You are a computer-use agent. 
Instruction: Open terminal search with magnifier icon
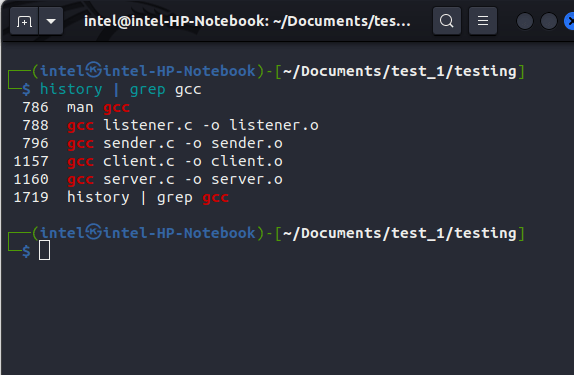click(x=447, y=21)
